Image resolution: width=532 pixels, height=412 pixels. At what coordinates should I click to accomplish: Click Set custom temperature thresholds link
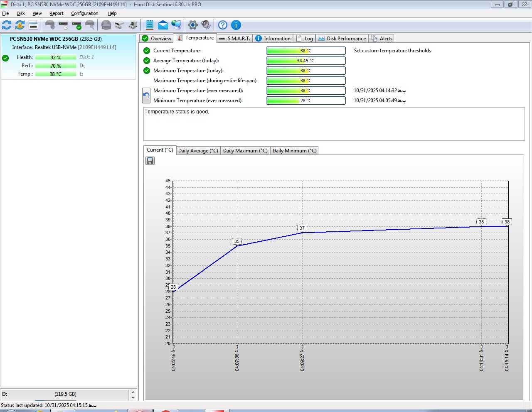[392, 51]
